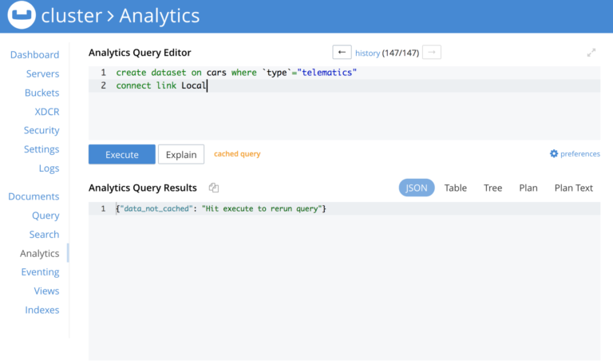This screenshot has height=364, width=613.
Task: Switch results view to Table
Action: click(x=456, y=188)
